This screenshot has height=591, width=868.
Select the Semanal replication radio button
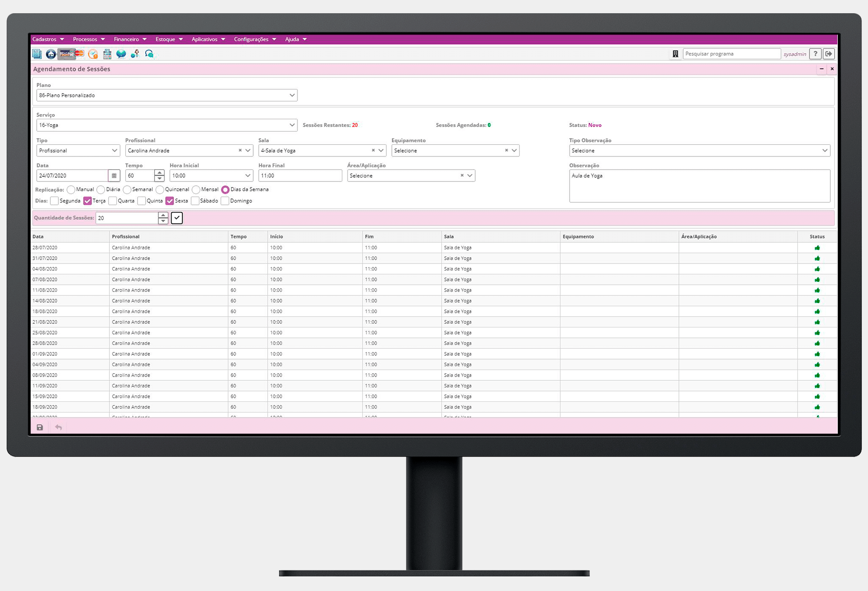coord(127,190)
